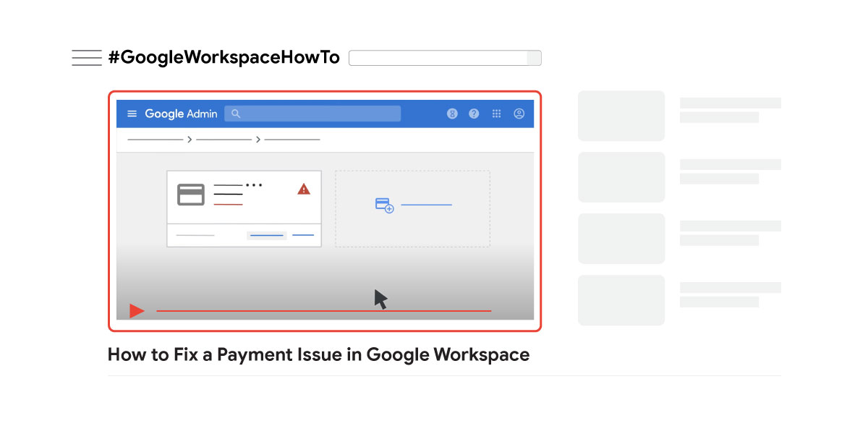Image resolution: width=868 pixels, height=434 pixels.
Task: Click the red warning triangle icon
Action: (304, 189)
